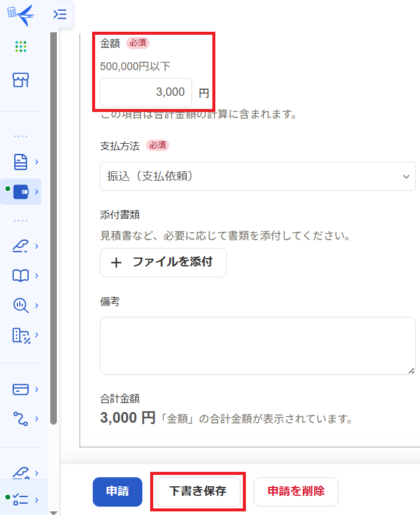Open the open book icon in sidebar
Viewport: 420px width, 515px height.
pos(20,275)
